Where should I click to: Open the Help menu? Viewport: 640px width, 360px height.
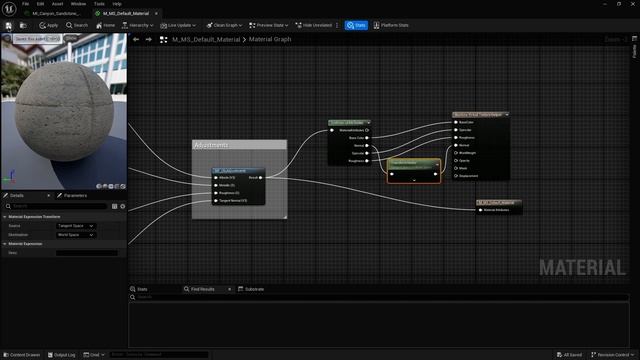pyautogui.click(x=117, y=4)
